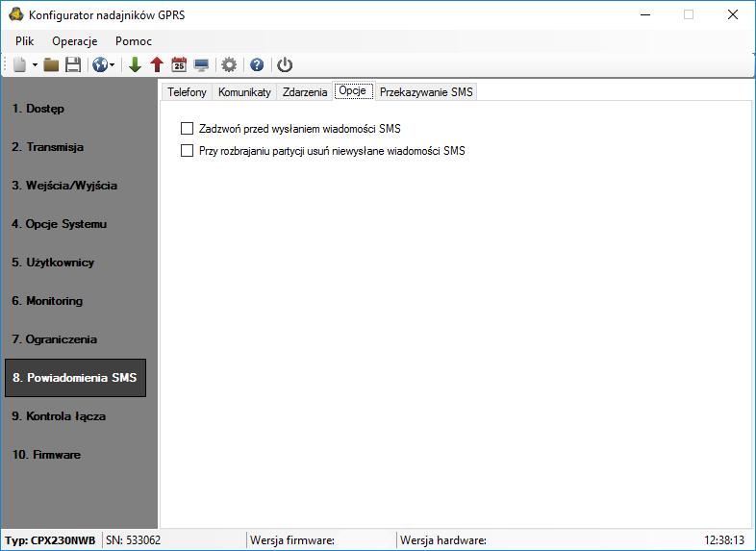Open the Przekazywanie SMS tab
Viewport: 756px width, 551px height.
[426, 92]
